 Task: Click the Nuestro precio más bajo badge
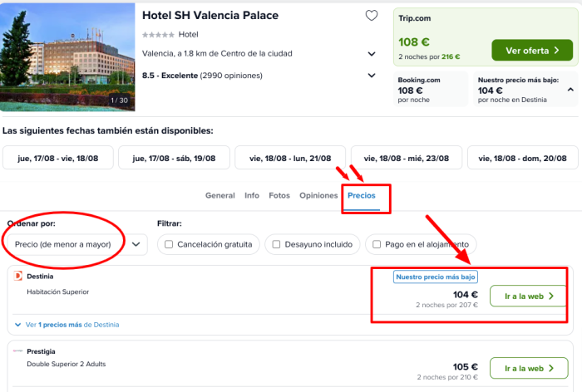point(436,277)
